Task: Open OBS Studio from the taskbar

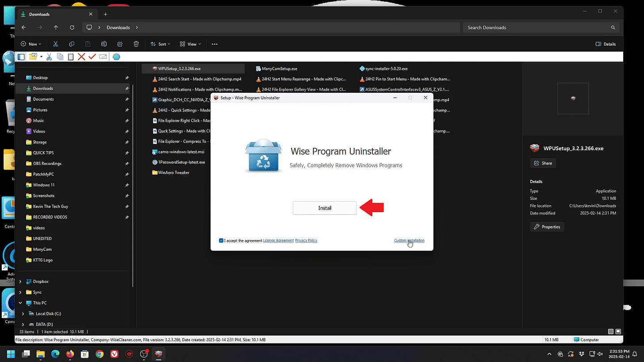Action: pos(144,354)
